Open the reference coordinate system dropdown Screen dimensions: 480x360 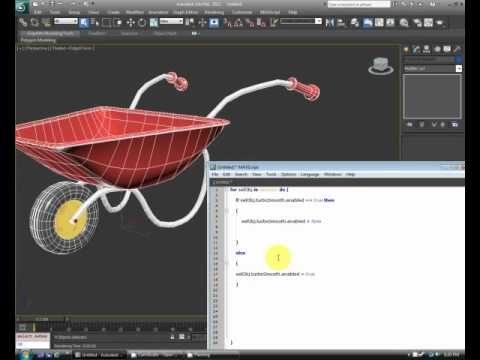coord(171,21)
